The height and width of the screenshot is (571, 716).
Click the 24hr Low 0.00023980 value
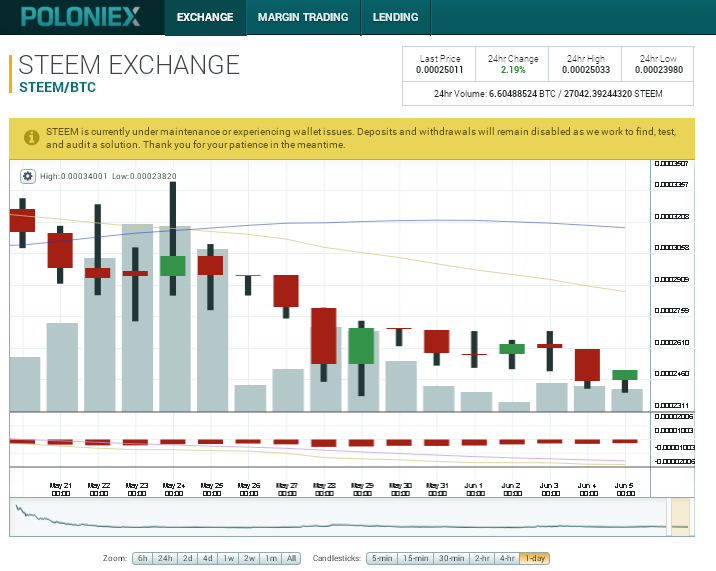point(659,70)
